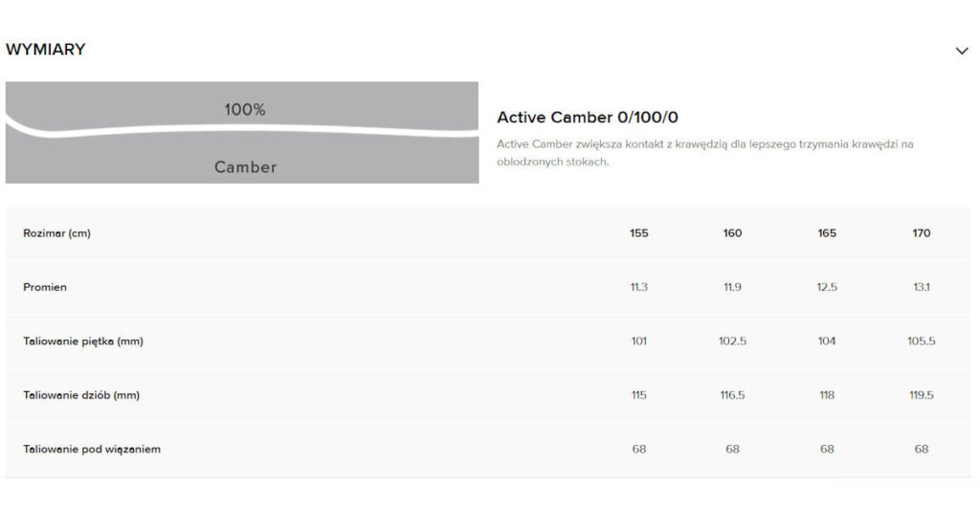Click the WYMIARY section heading
Image resolution: width=980 pixels, height=507 pixels.
coord(46,50)
